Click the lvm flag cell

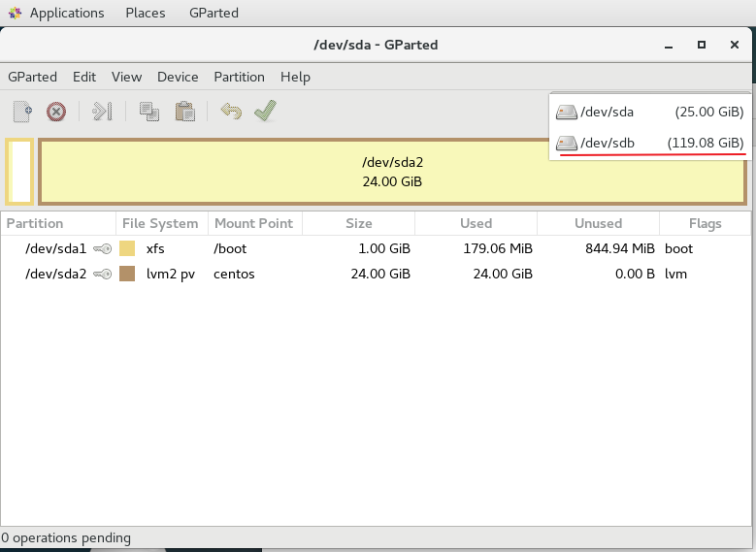(675, 274)
